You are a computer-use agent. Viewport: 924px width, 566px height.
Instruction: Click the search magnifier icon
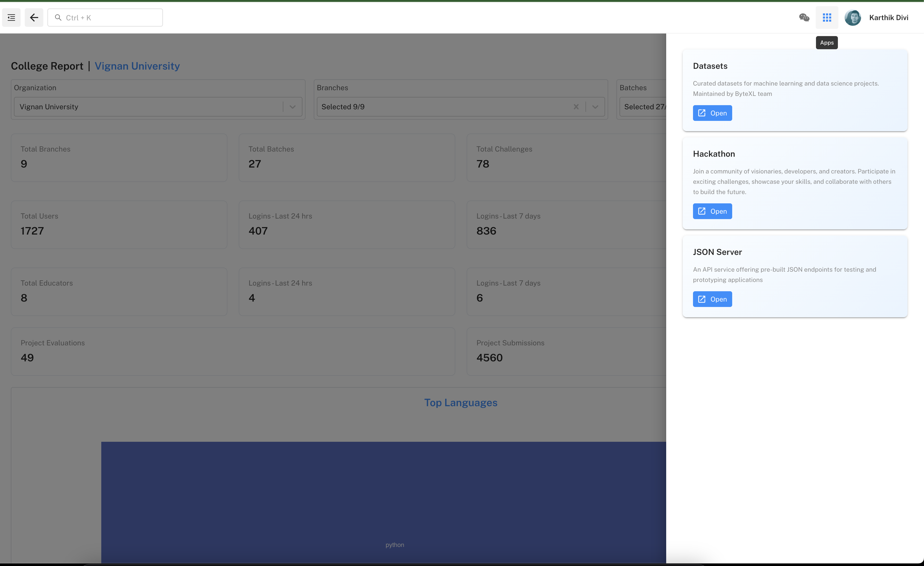(58, 18)
